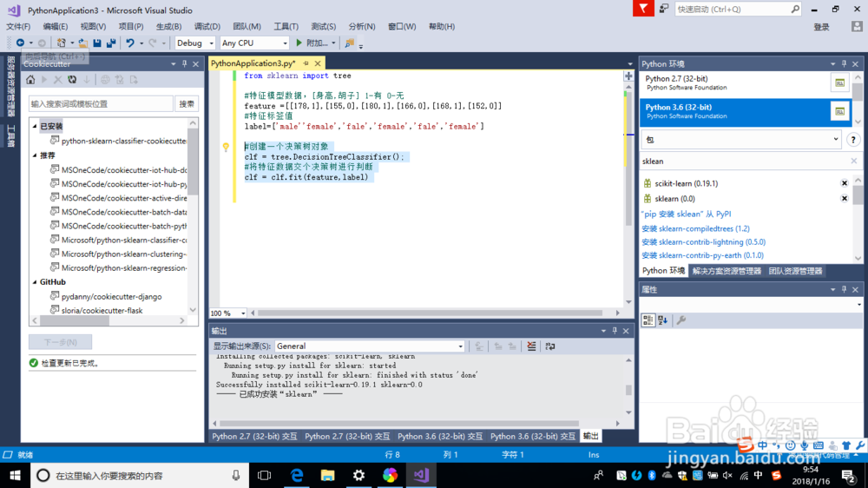This screenshot has height=488, width=868.
Task: Click the green start debugging arrow
Action: click(x=299, y=43)
